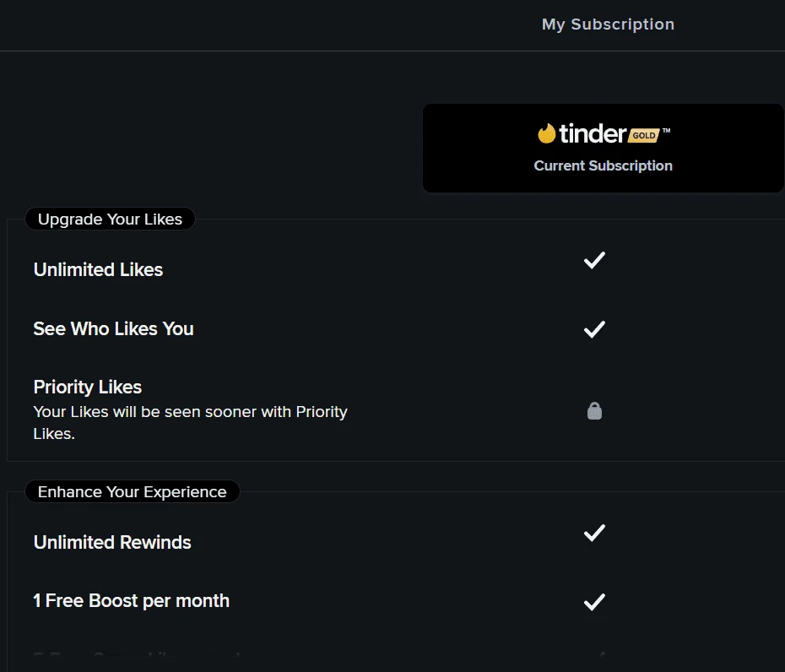The image size is (785, 672).
Task: Click the See Who Likes You feature
Action: point(113,328)
